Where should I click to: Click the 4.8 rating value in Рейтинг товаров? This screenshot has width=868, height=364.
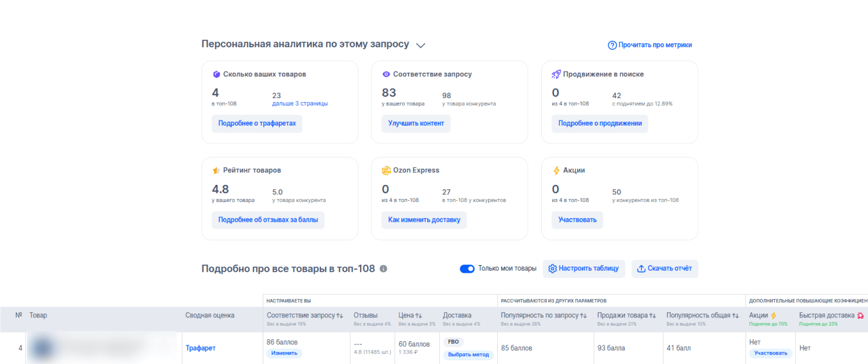[x=220, y=189]
